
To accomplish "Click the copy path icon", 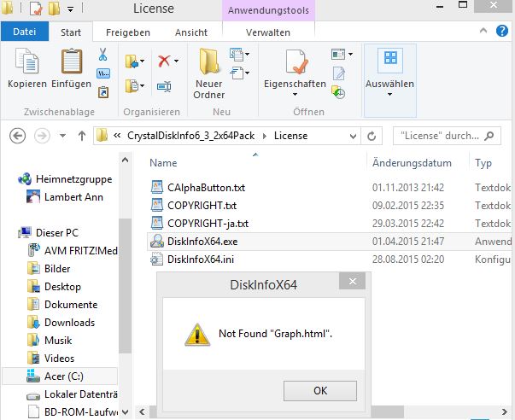I will (103, 73).
